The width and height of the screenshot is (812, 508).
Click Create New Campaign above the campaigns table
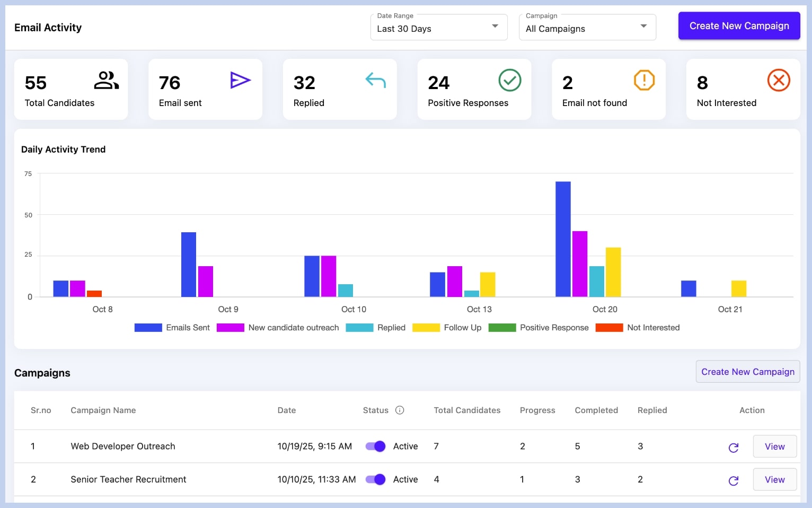coord(747,371)
